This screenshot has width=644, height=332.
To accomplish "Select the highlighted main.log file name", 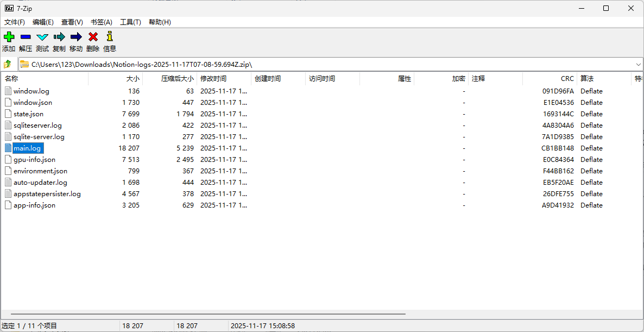I will (28, 148).
